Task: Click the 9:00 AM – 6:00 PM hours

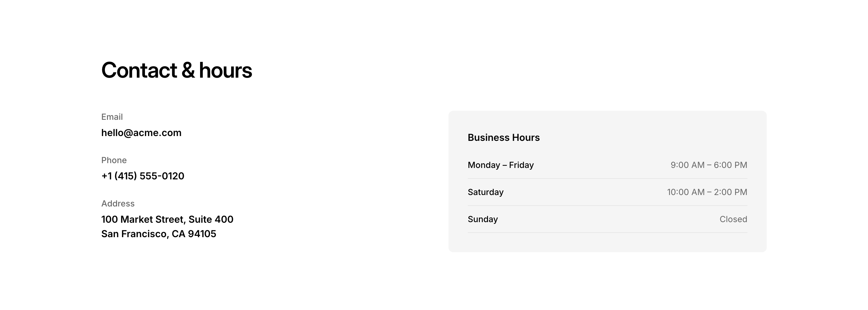Action: click(x=709, y=165)
